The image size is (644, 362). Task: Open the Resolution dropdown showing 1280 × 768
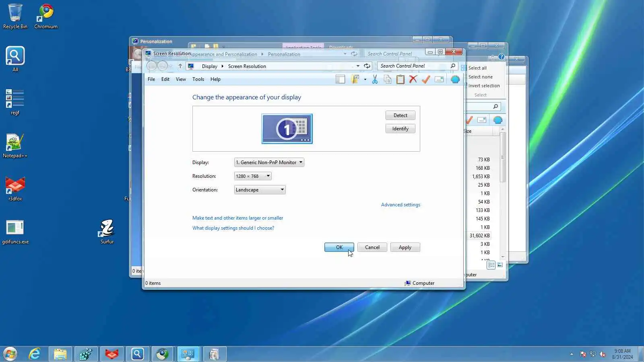click(253, 176)
